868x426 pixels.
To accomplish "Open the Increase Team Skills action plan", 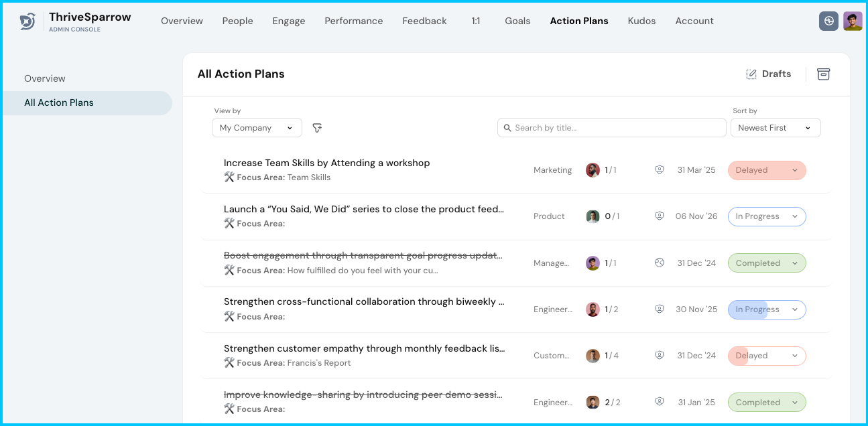I will pos(326,163).
